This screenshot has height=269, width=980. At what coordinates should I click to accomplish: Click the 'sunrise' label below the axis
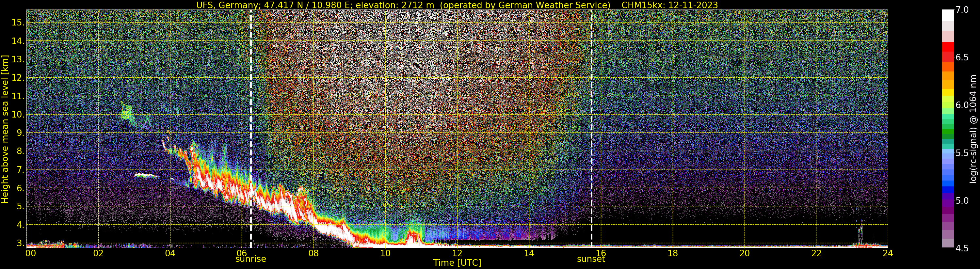pyautogui.click(x=251, y=259)
